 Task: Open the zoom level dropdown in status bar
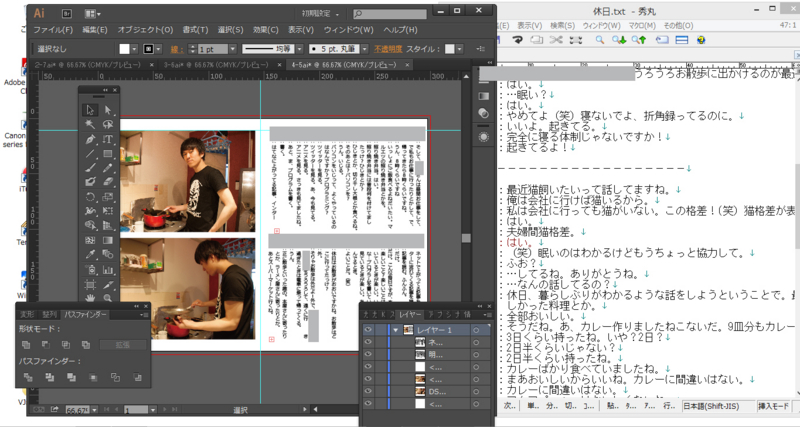(94, 410)
